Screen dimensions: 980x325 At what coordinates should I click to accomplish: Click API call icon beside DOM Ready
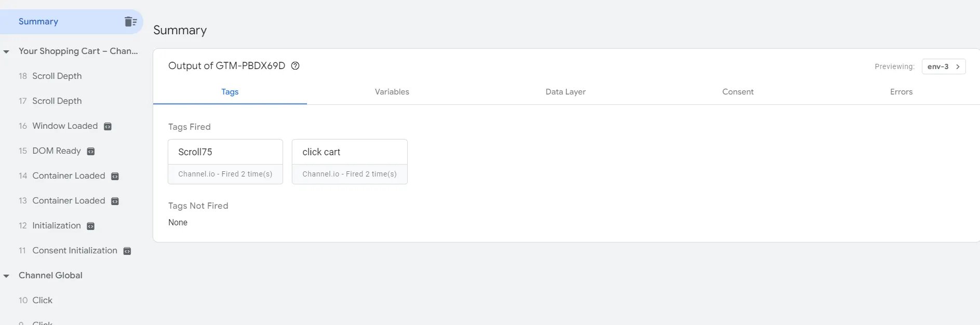tap(91, 151)
